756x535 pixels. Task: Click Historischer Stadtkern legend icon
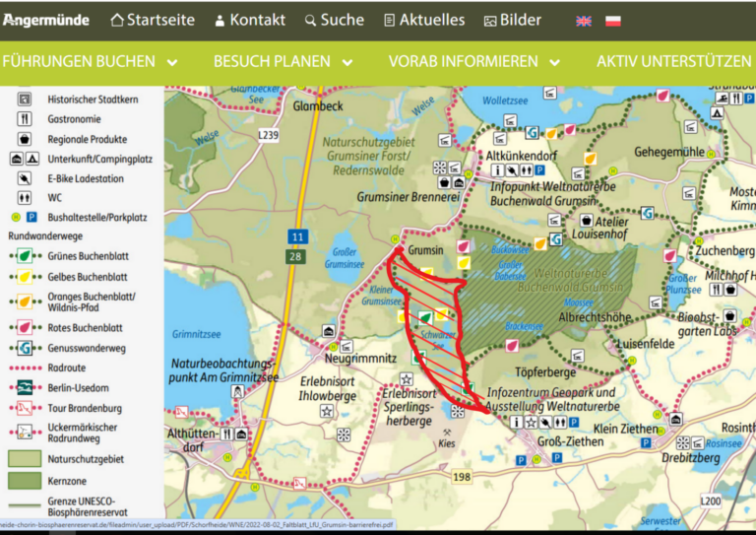coord(24,99)
